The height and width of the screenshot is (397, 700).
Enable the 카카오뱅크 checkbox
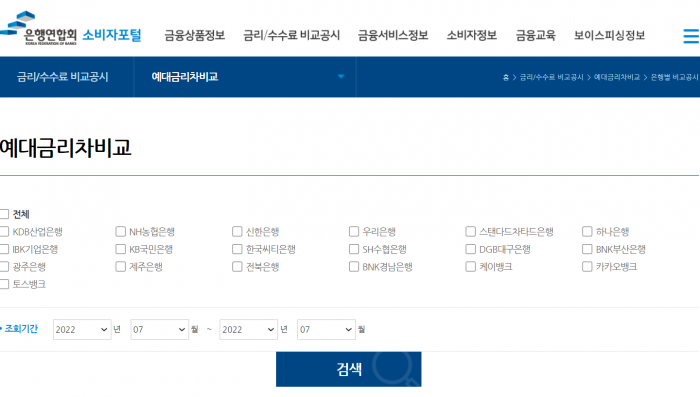coord(587,267)
